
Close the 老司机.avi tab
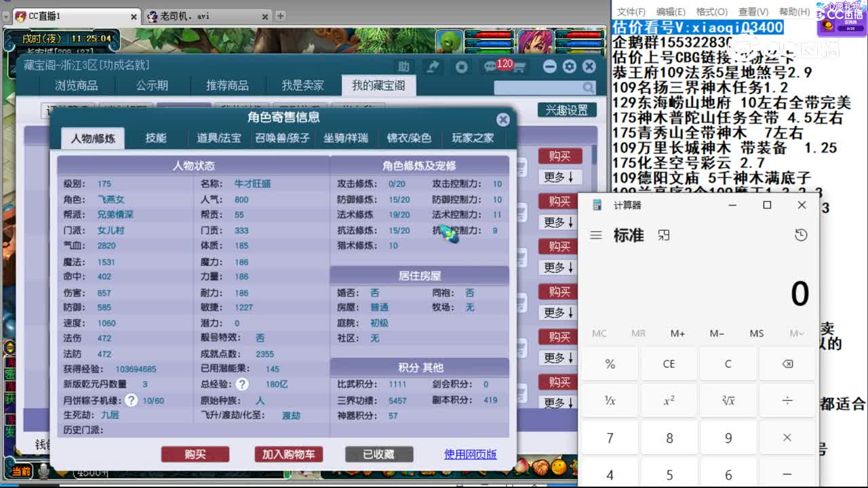(264, 16)
